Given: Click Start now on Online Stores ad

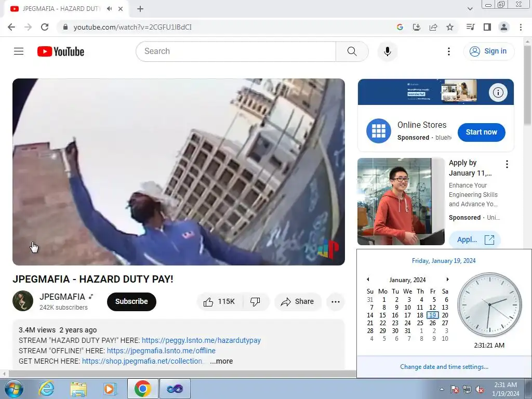Looking at the screenshot, I should [481, 132].
